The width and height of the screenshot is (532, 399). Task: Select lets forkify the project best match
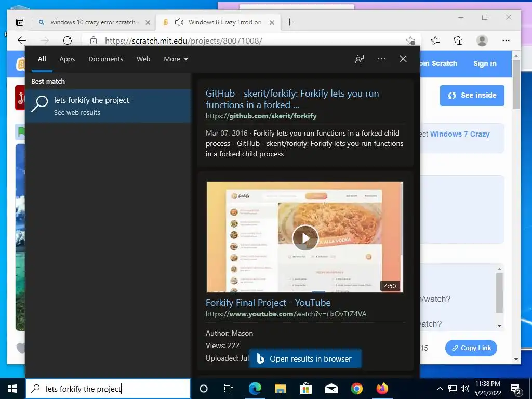tap(109, 106)
